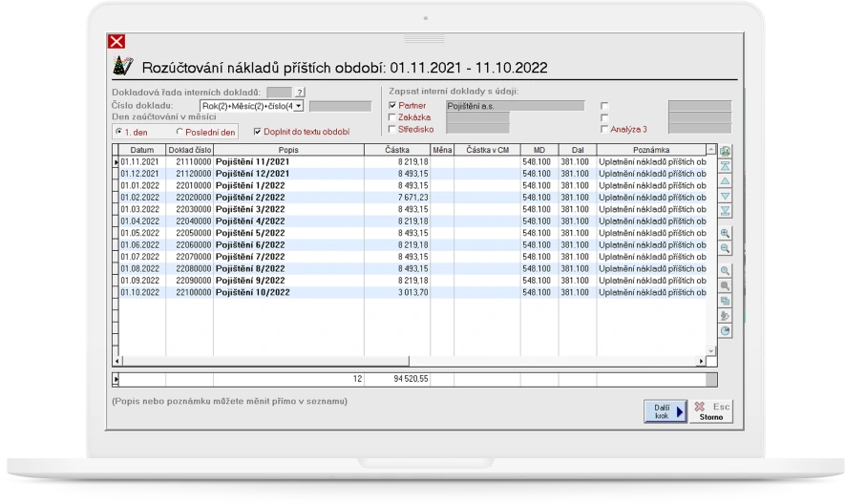Click the Částka column header

click(397, 150)
